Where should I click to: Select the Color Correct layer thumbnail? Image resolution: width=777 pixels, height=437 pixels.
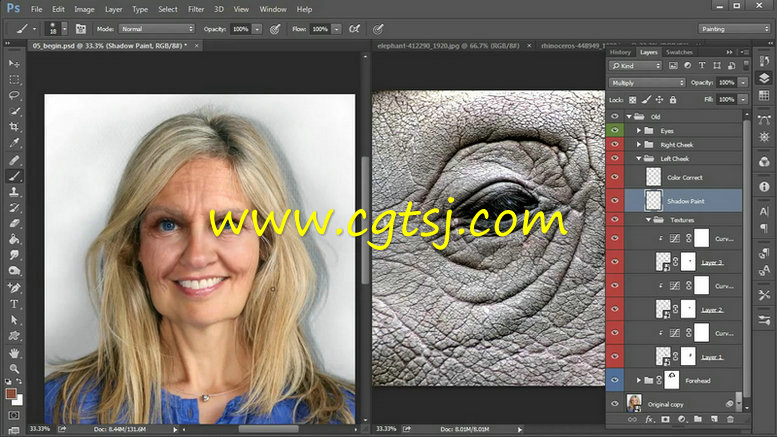click(654, 177)
